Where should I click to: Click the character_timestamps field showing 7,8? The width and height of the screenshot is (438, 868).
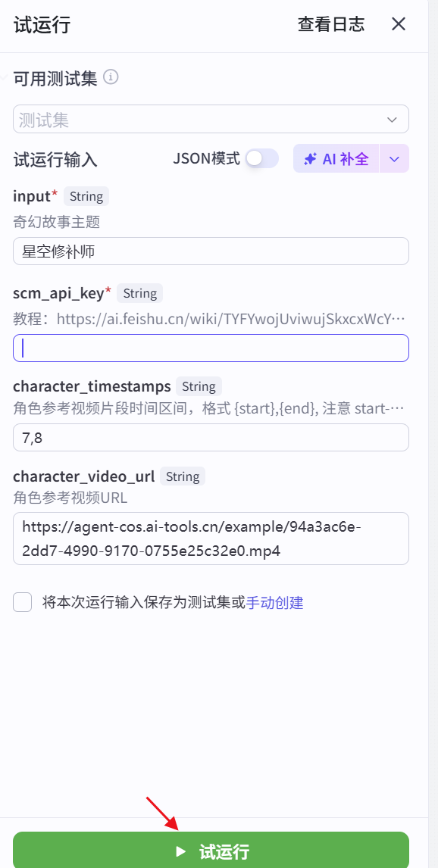211,438
